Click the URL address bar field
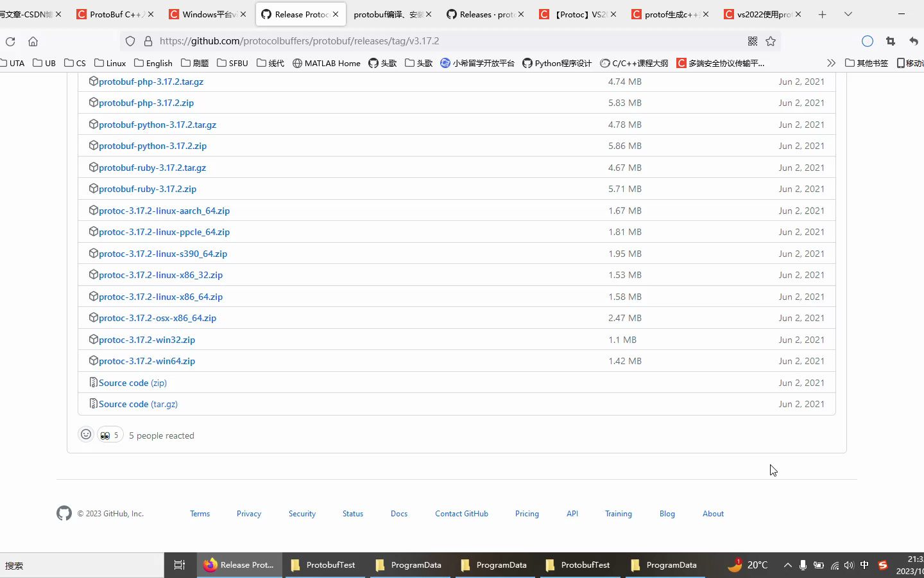Image resolution: width=924 pixels, height=578 pixels. 449,41
